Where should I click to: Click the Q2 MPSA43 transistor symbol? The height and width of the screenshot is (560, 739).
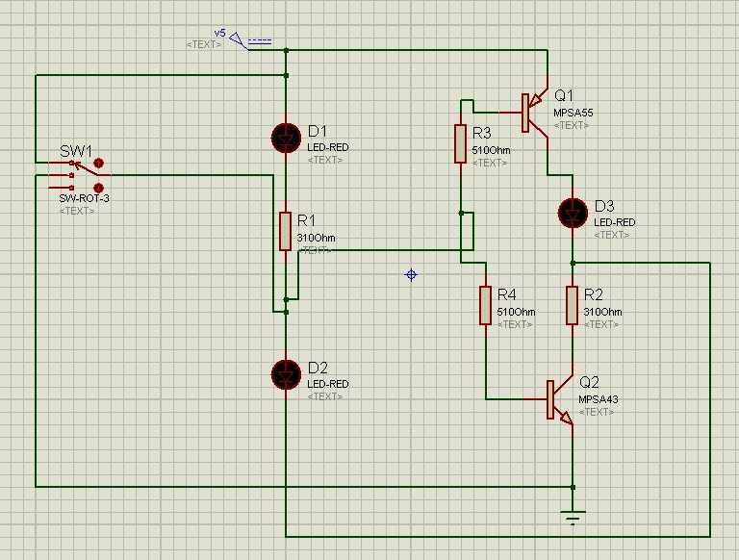point(560,399)
